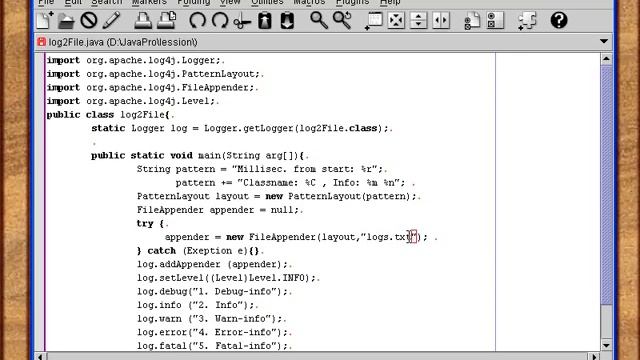640x360 pixels.
Task: Undo the last edit
Action: 198,20
